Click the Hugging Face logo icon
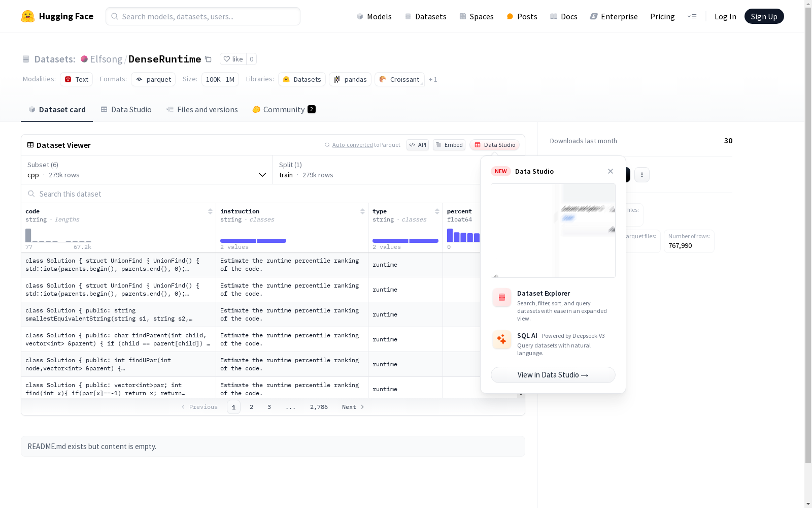The height and width of the screenshot is (508, 812). click(x=28, y=16)
